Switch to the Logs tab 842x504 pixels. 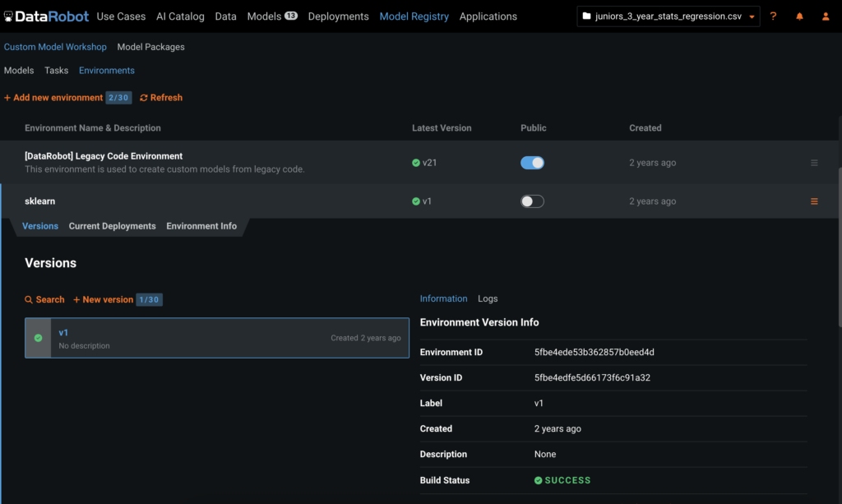[x=488, y=298]
